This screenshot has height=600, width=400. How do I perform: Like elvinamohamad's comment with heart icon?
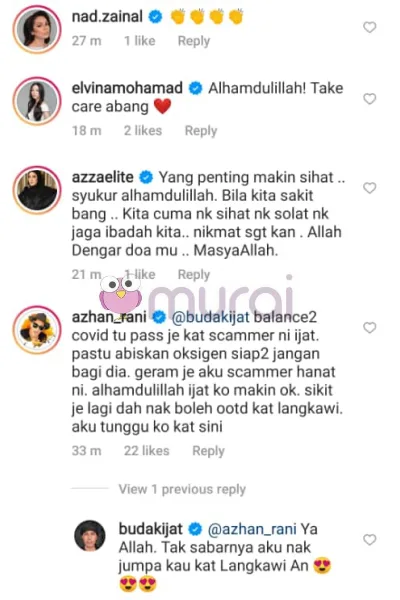tap(369, 99)
